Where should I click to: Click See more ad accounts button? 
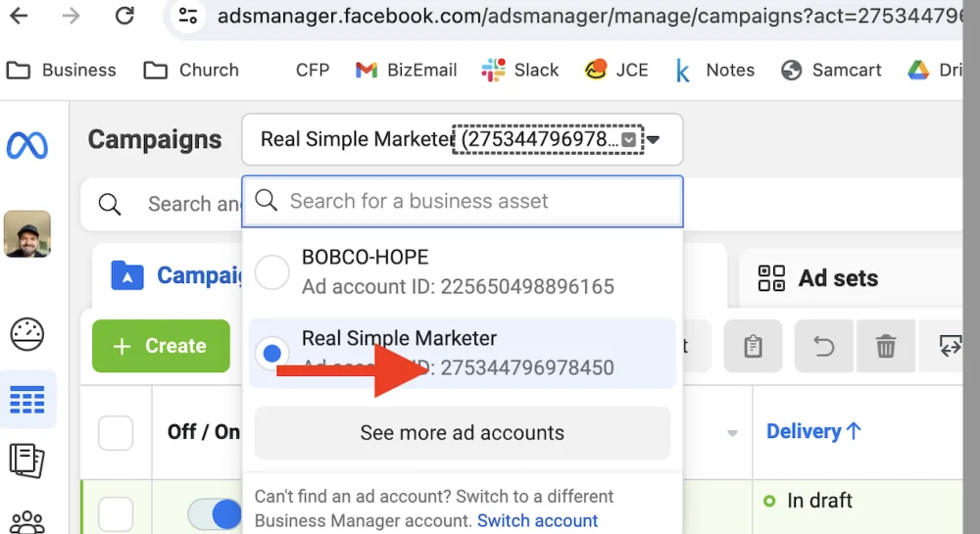point(463,433)
